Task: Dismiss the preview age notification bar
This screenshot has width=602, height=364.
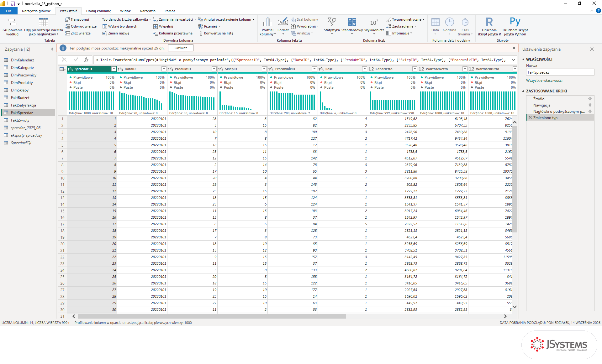Action: [x=514, y=48]
